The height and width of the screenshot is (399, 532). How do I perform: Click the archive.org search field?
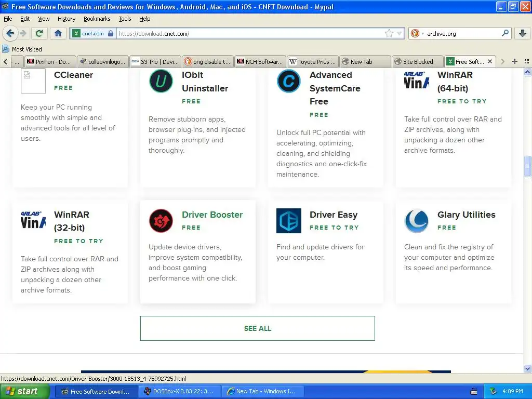[x=462, y=33]
